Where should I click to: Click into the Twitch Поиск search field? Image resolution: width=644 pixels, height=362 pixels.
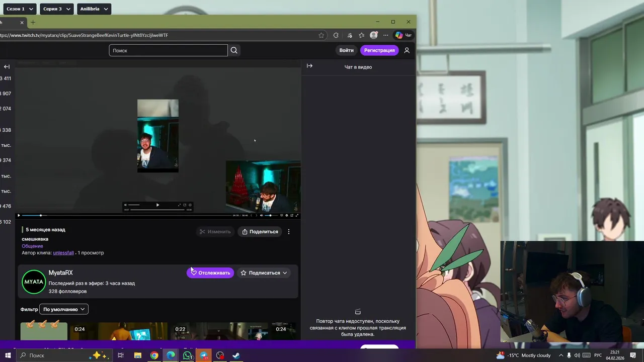click(168, 50)
